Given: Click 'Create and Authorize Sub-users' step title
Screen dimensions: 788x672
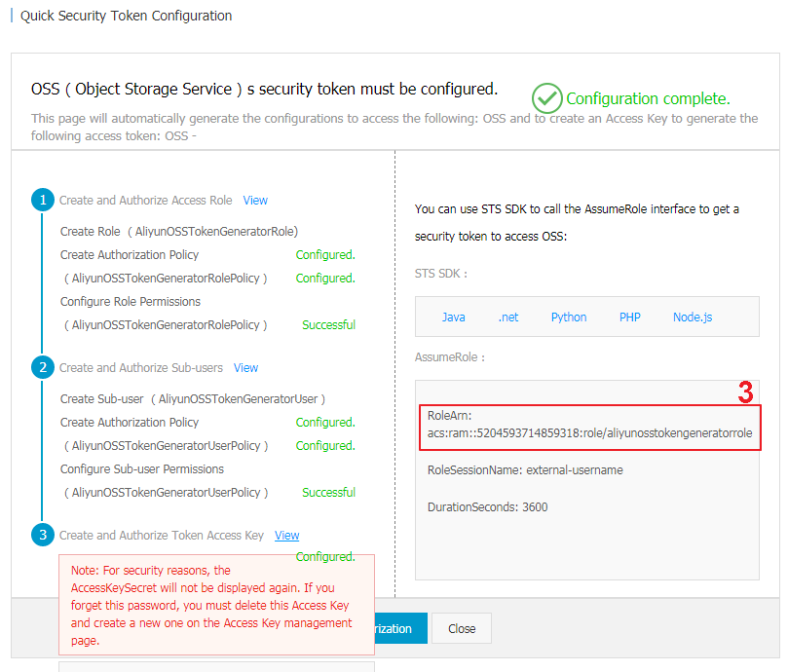Looking at the screenshot, I should coord(141,368).
